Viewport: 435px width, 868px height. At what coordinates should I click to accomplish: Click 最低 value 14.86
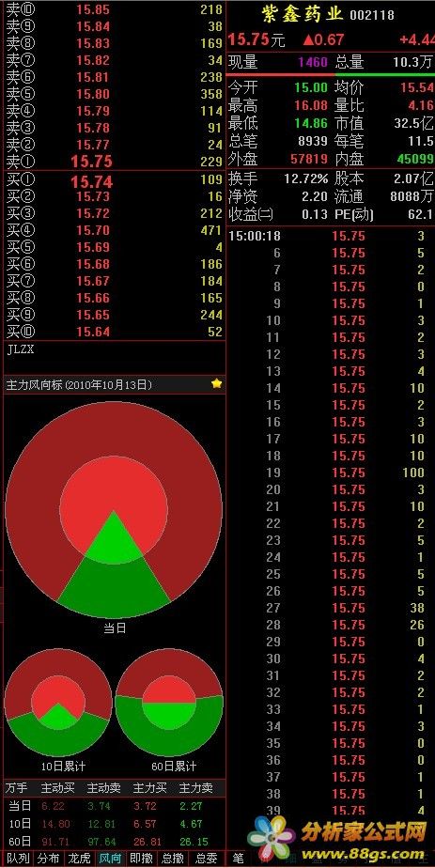310,123
